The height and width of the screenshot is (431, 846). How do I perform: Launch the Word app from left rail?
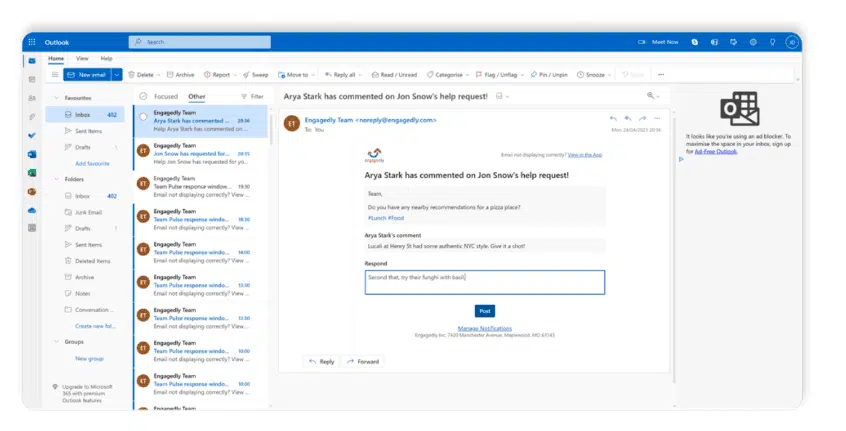(32, 154)
